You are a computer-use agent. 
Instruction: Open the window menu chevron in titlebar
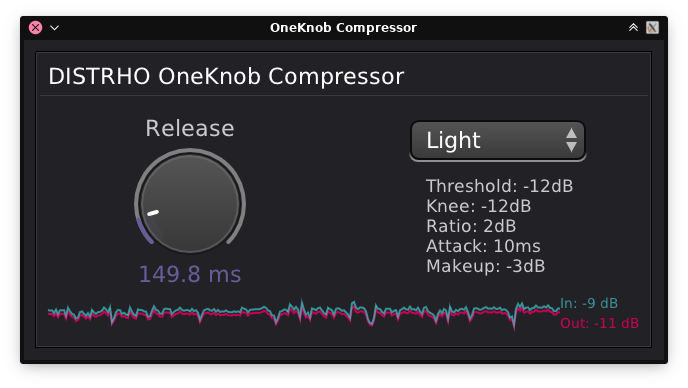tap(54, 28)
